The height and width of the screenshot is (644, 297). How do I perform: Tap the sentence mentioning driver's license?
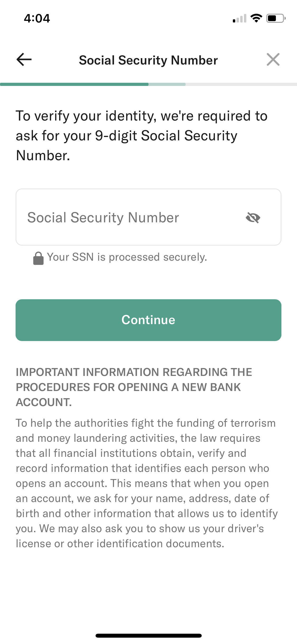140,536
